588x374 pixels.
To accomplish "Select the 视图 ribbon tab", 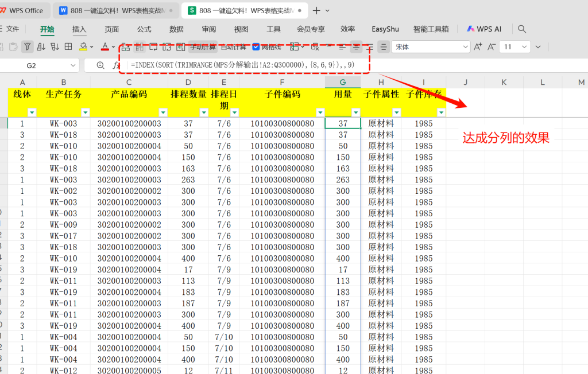I will pyautogui.click(x=241, y=29).
